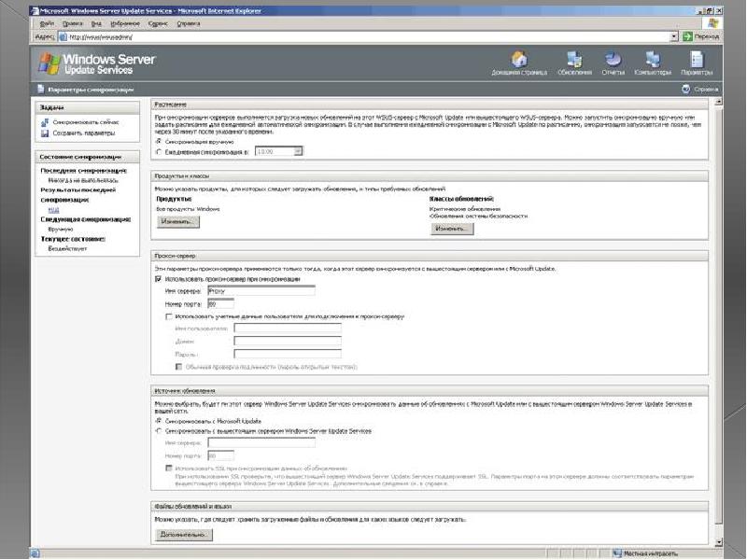
Task: Click the Расписание section header
Action: [x=430, y=105]
